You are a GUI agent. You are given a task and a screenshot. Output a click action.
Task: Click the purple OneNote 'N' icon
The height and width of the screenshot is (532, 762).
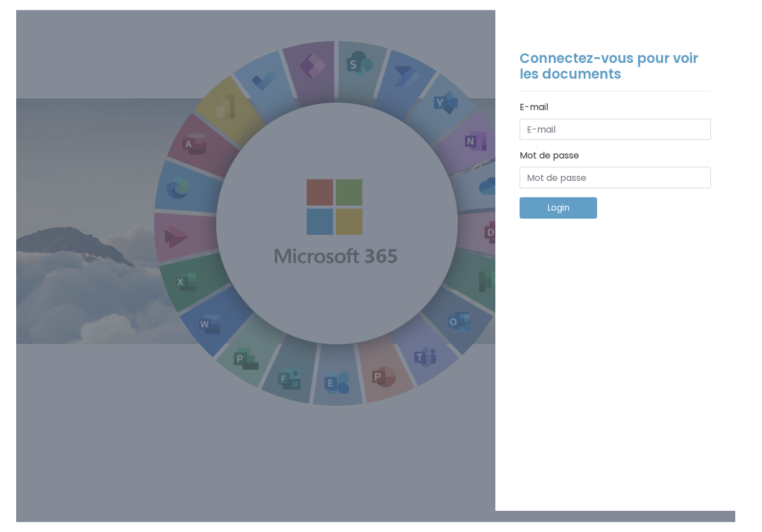(475, 142)
